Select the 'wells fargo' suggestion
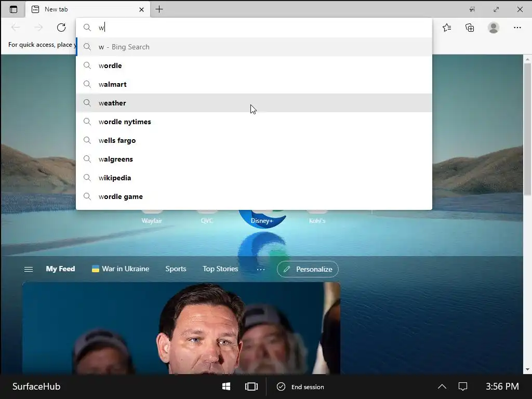The width and height of the screenshot is (532, 399). click(254, 140)
